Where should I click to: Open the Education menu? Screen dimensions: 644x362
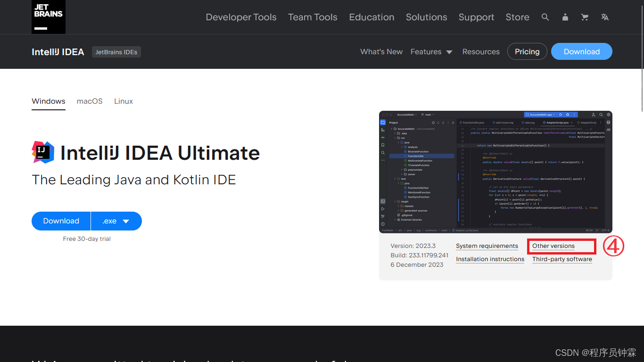coord(372,17)
